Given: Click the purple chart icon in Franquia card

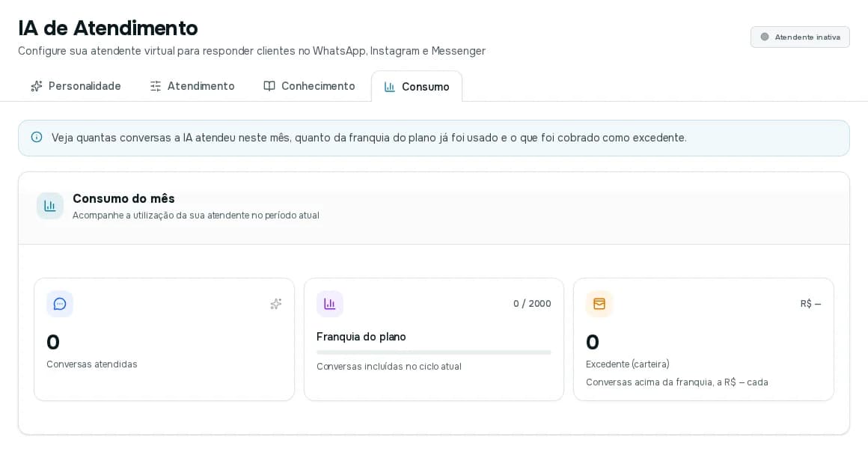Looking at the screenshot, I should click(330, 304).
